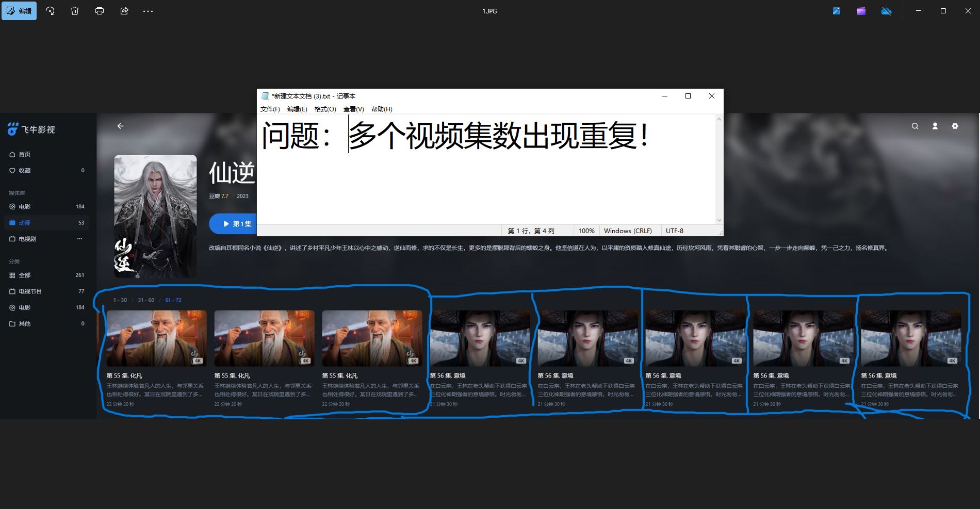Click the folder icon beside 其他
980x509 pixels.
click(12, 323)
